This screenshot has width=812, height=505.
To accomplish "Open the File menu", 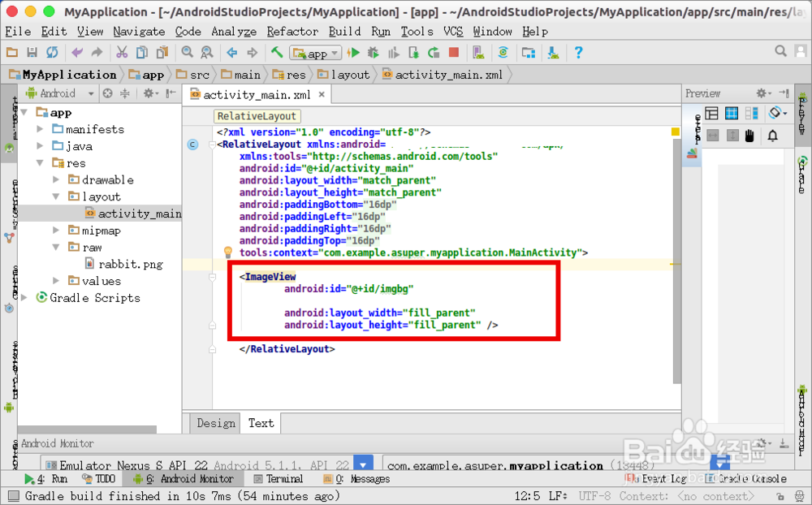I will [18, 32].
